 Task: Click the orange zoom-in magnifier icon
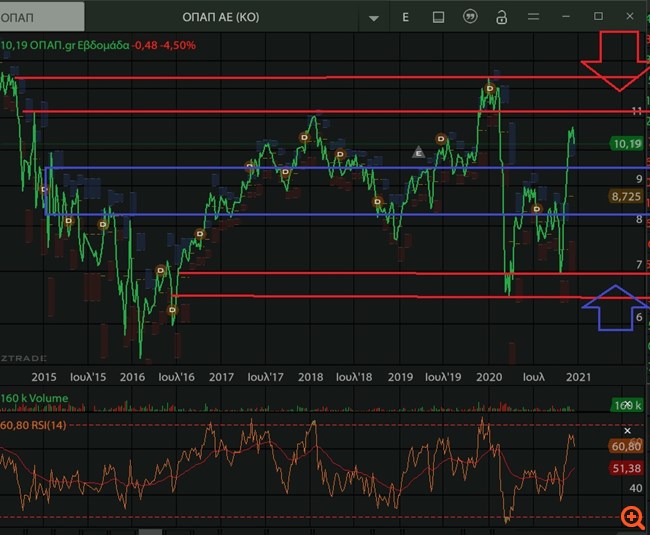click(x=633, y=517)
